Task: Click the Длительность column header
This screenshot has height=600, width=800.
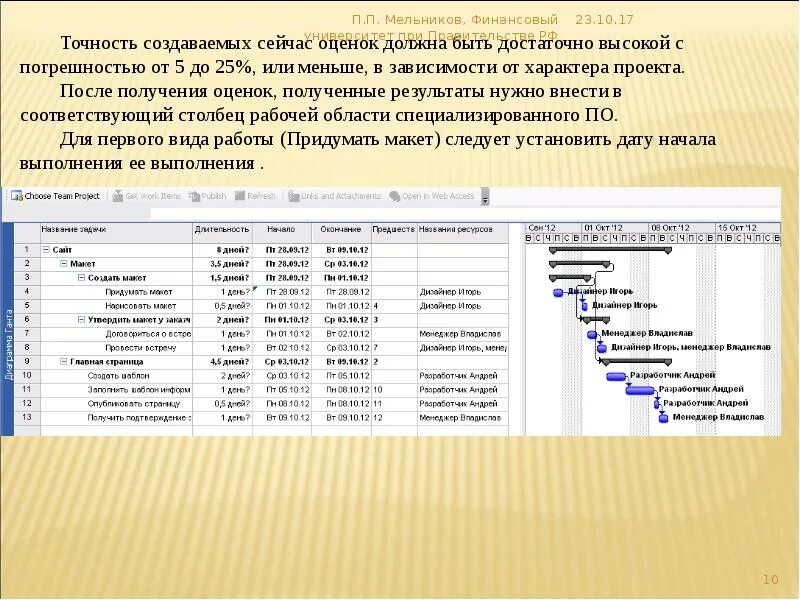Action: (x=222, y=233)
